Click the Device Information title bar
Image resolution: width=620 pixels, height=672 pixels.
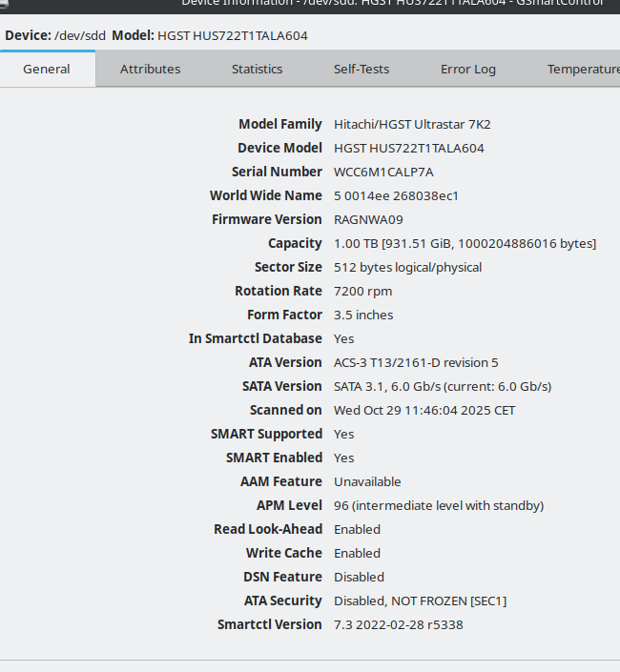391,4
